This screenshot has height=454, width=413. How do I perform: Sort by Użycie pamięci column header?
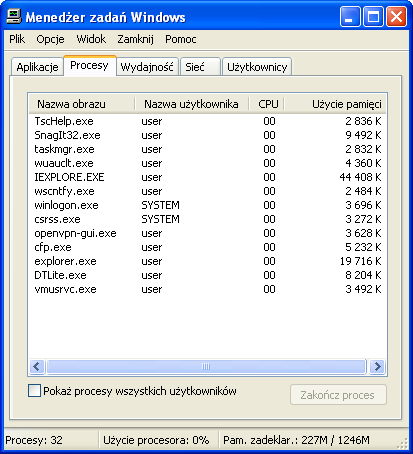[334, 104]
